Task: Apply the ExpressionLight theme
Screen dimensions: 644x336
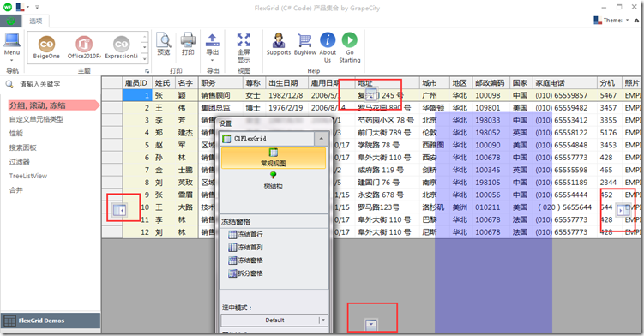Action: [121, 47]
